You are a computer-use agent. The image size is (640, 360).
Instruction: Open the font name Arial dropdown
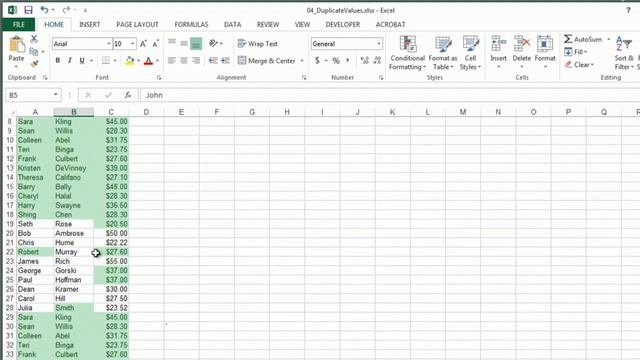point(109,43)
